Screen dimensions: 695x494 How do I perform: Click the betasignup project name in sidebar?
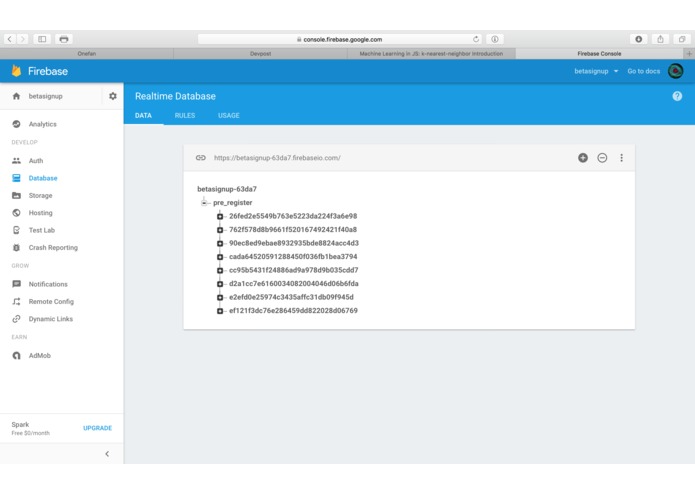point(45,96)
